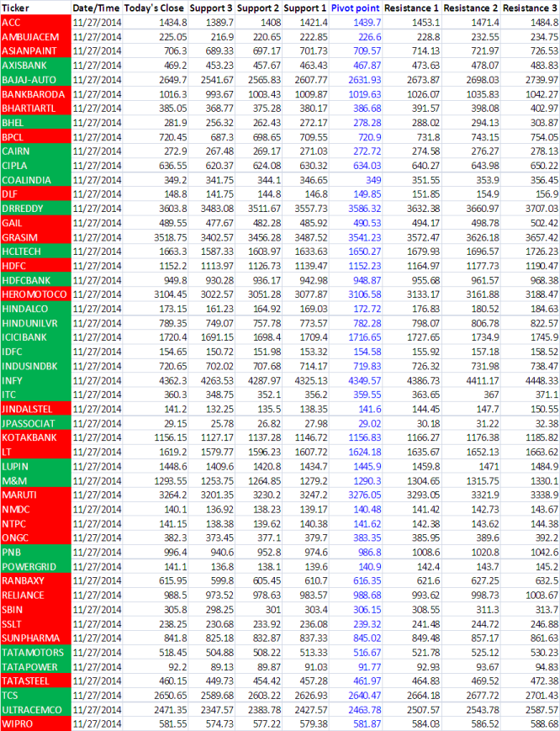Viewport: 560px width, 731px height.
Task: Click the BAJAJ-AUTO ticker cell
Action: tap(35, 80)
